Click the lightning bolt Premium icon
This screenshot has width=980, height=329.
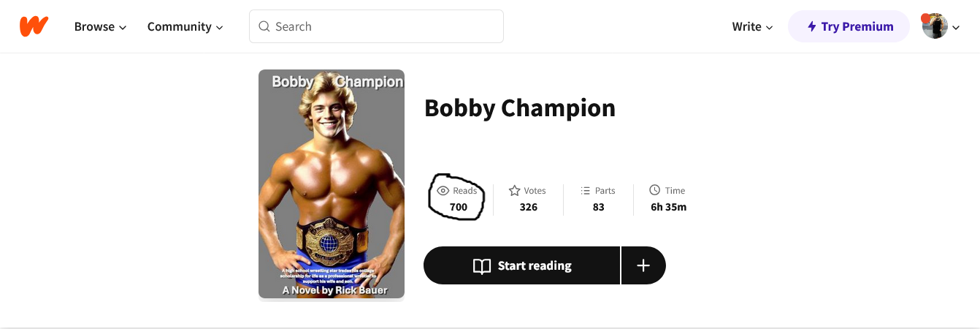click(x=811, y=26)
